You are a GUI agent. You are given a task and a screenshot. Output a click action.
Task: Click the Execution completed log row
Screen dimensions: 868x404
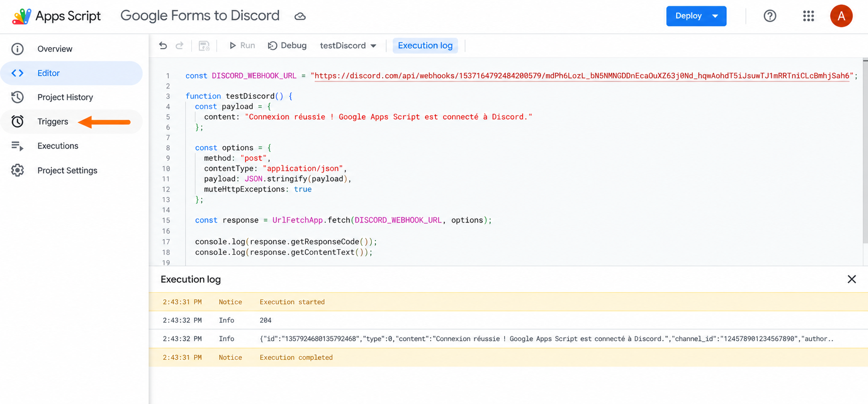click(x=508, y=358)
